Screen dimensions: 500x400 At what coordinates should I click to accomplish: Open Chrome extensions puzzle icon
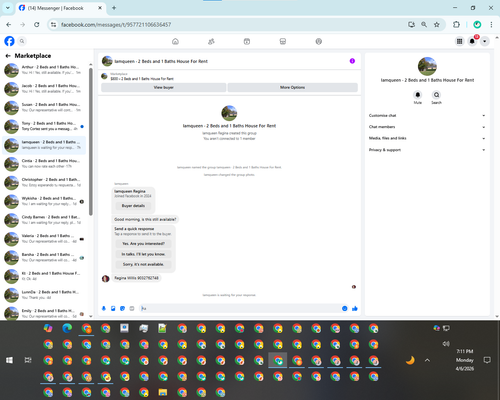tap(456, 25)
